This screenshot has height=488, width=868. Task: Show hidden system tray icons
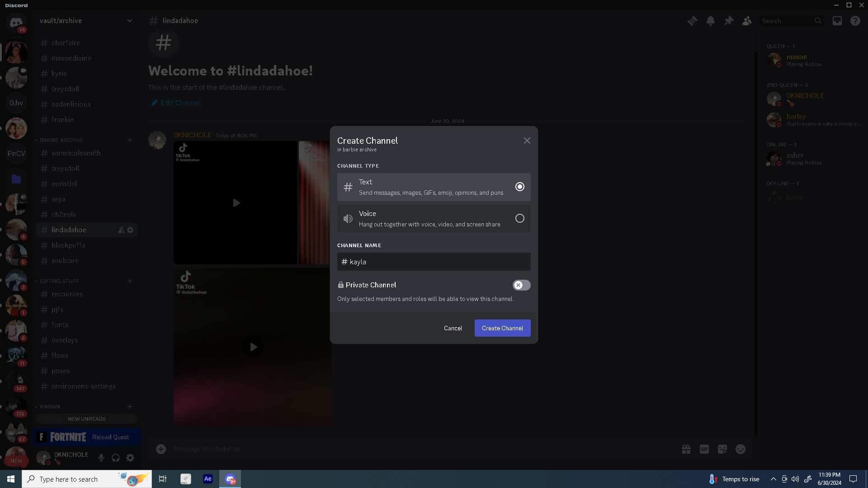coord(774,479)
